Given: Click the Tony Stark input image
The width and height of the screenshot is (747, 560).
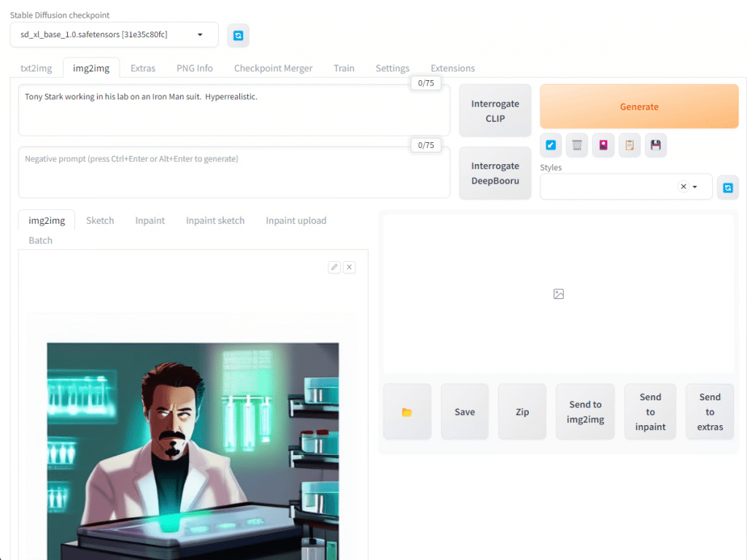Looking at the screenshot, I should 193,451.
